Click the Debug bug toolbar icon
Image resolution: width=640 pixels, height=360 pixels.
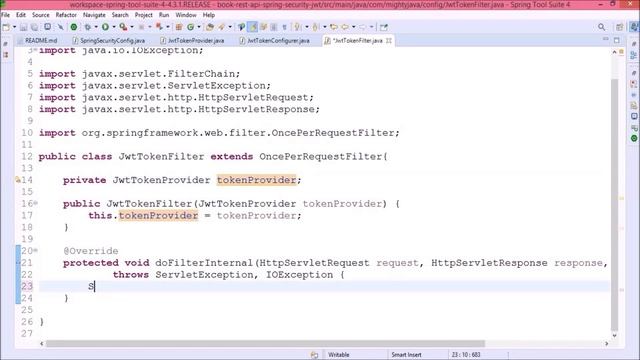88,27
